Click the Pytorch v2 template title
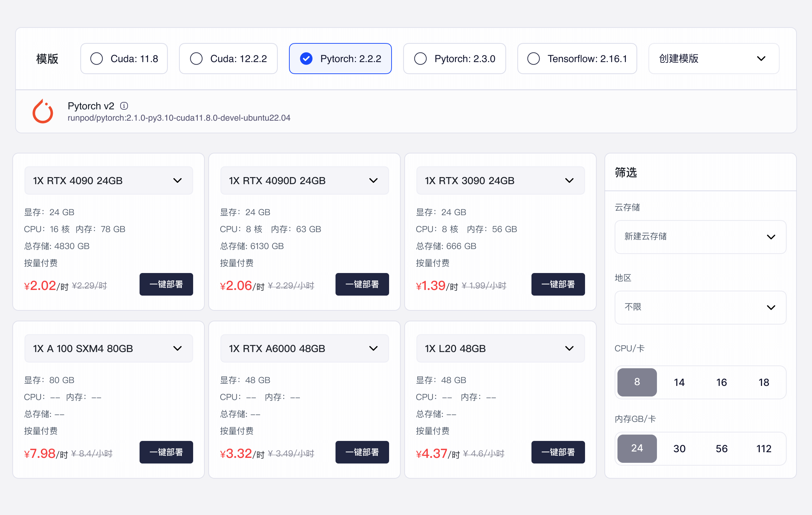The image size is (812, 515). 91,106
